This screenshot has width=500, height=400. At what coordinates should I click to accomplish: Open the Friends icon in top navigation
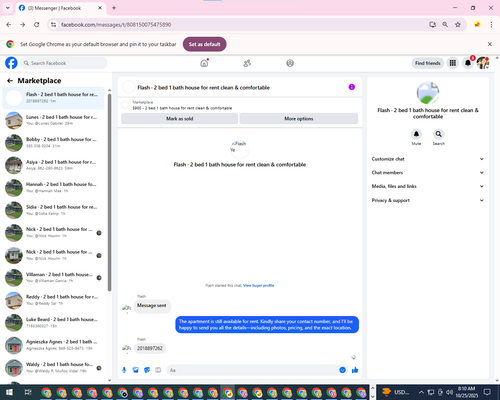point(247,63)
